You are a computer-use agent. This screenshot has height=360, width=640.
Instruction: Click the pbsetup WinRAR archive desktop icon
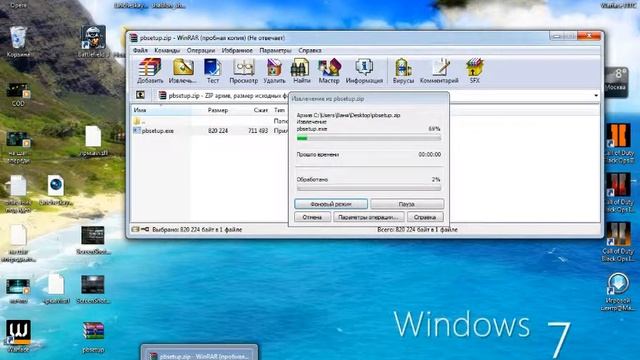point(93,337)
